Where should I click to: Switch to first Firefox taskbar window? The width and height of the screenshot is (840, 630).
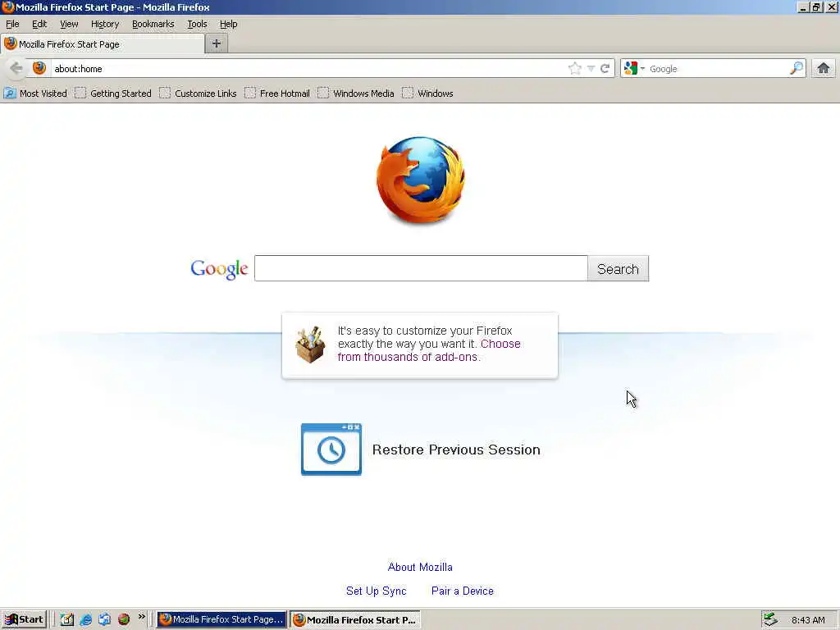click(221, 619)
